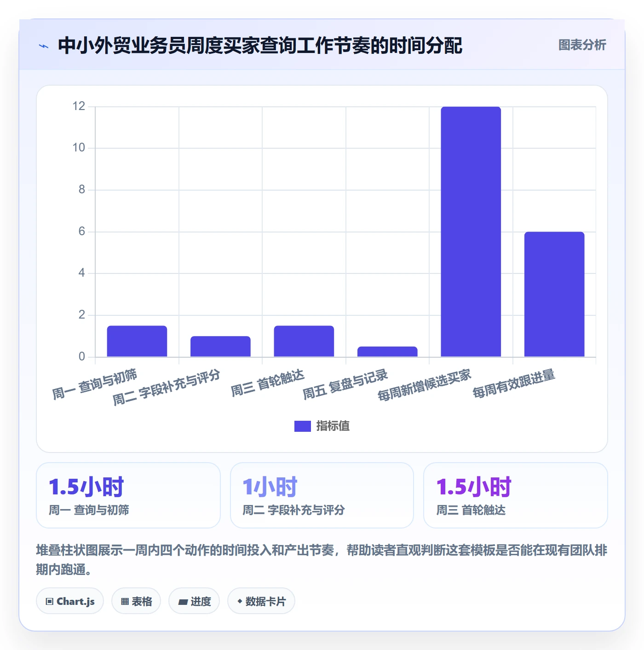Click the y-axis value 12
This screenshot has width=644, height=650.
[x=79, y=106]
